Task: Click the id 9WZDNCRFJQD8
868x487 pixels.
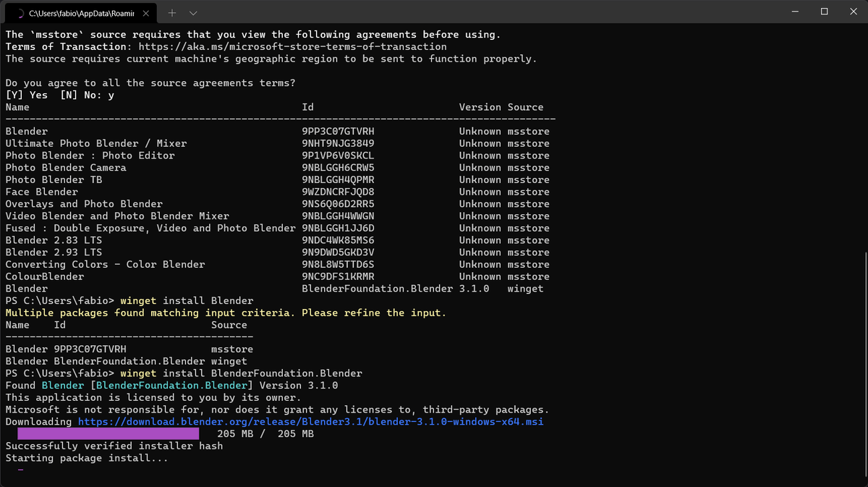Action: [338, 192]
